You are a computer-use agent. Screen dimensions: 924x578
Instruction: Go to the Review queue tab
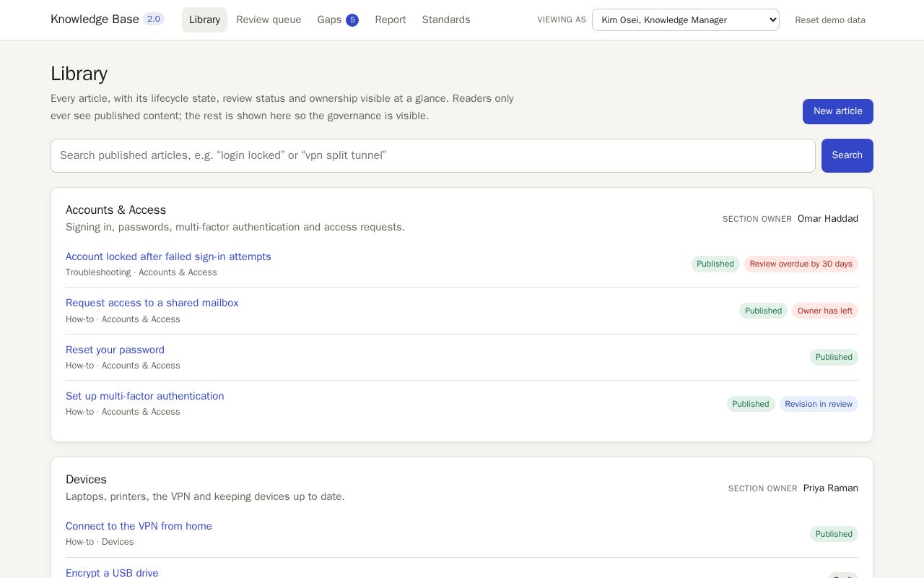[269, 20]
